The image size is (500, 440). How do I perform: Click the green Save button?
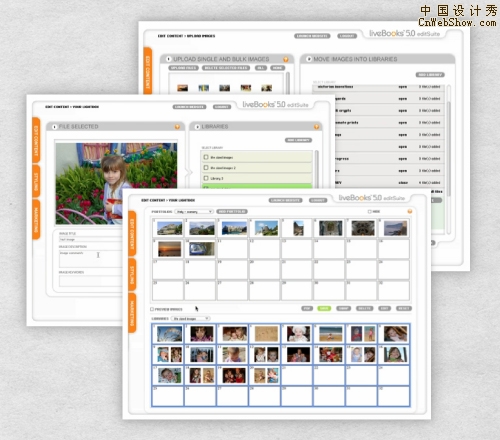324,309
